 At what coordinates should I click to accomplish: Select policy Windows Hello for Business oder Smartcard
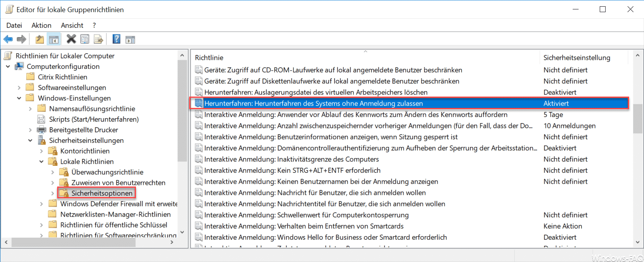pos(326,237)
